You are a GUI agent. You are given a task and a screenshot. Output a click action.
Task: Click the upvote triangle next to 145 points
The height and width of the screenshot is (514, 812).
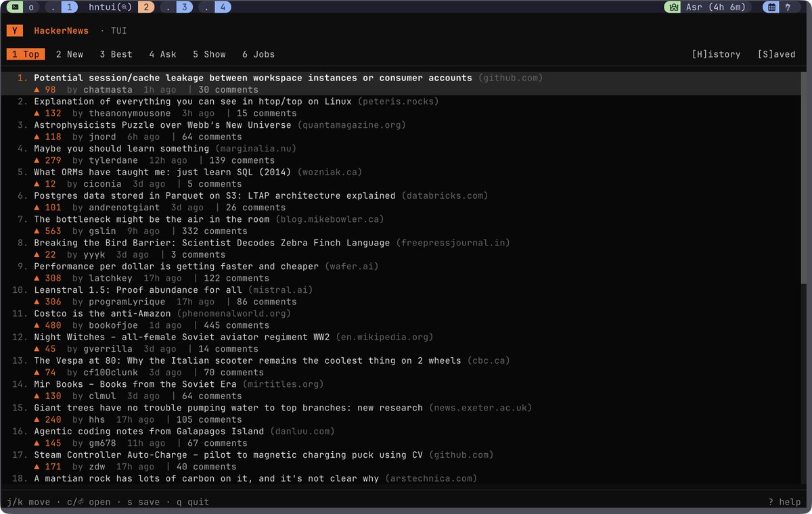coord(37,443)
